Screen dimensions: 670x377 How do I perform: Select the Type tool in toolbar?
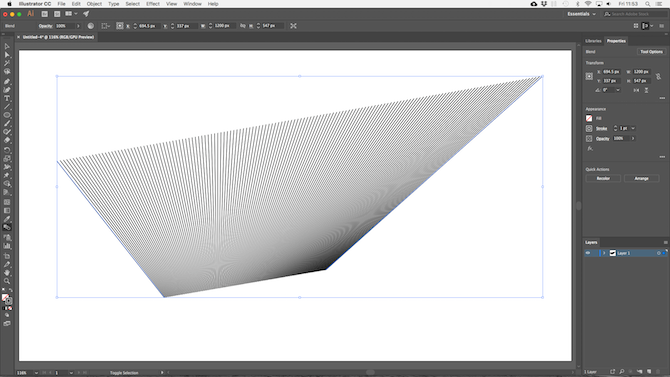pos(7,98)
